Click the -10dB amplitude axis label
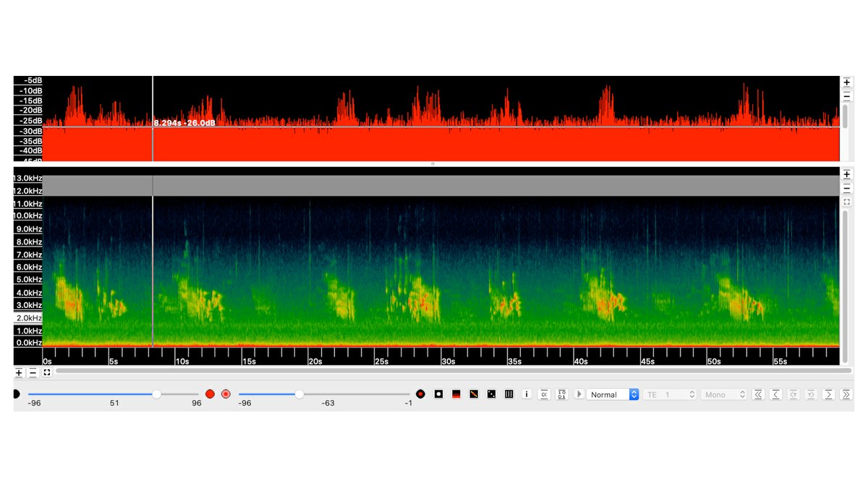 tap(32, 90)
